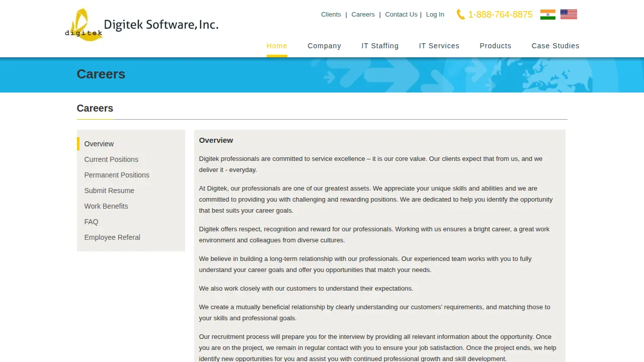Image resolution: width=644 pixels, height=362 pixels.
Task: Open the Case Studies menu
Action: point(555,46)
